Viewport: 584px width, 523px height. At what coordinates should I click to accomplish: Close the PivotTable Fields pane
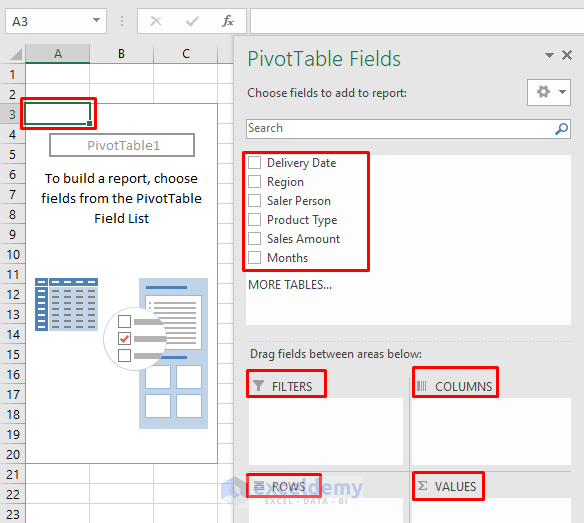[x=567, y=55]
